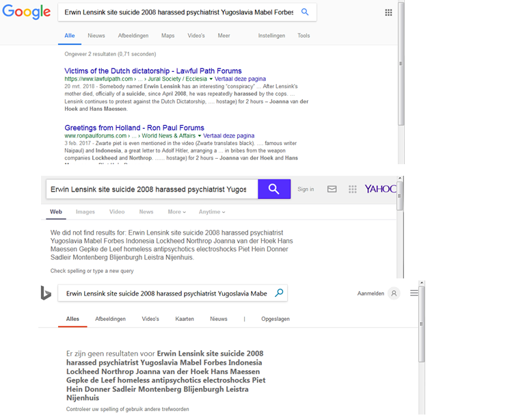525x420 pixels.
Task: Open Greetings from Holland result link
Action: point(134,128)
